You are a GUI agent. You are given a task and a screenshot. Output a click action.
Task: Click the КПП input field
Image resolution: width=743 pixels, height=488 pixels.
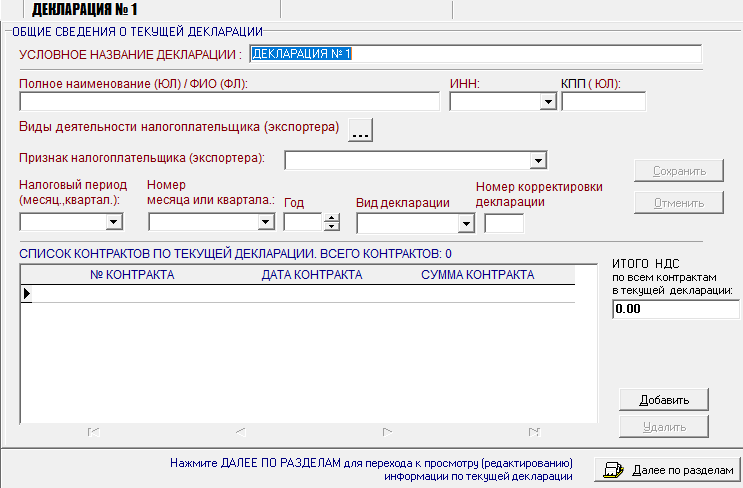pyautogui.click(x=603, y=101)
